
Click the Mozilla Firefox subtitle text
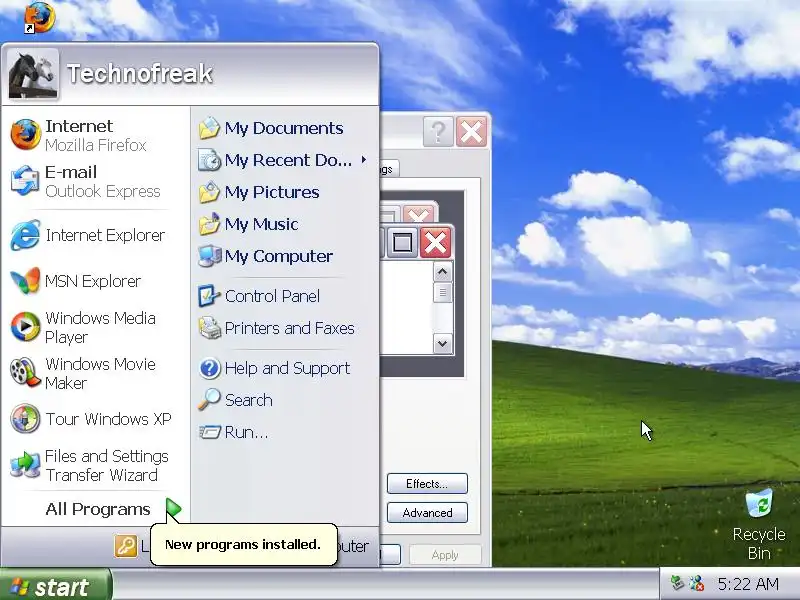point(95,145)
